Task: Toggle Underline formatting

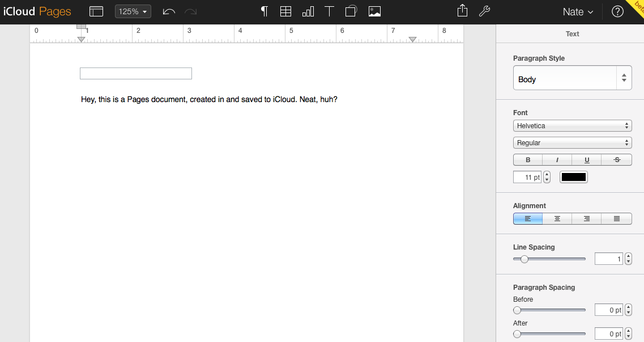Action: [x=587, y=160]
